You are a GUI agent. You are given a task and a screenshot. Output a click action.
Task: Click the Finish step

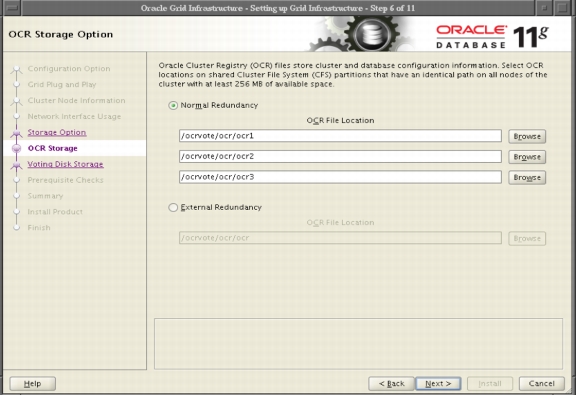pyautogui.click(x=39, y=227)
